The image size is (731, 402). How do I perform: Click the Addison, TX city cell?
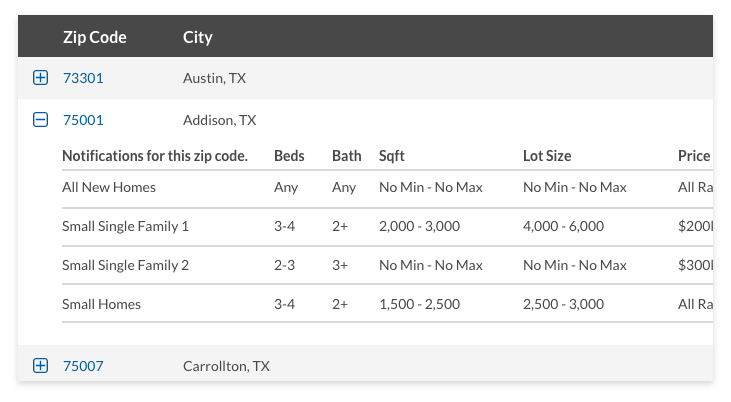click(219, 120)
